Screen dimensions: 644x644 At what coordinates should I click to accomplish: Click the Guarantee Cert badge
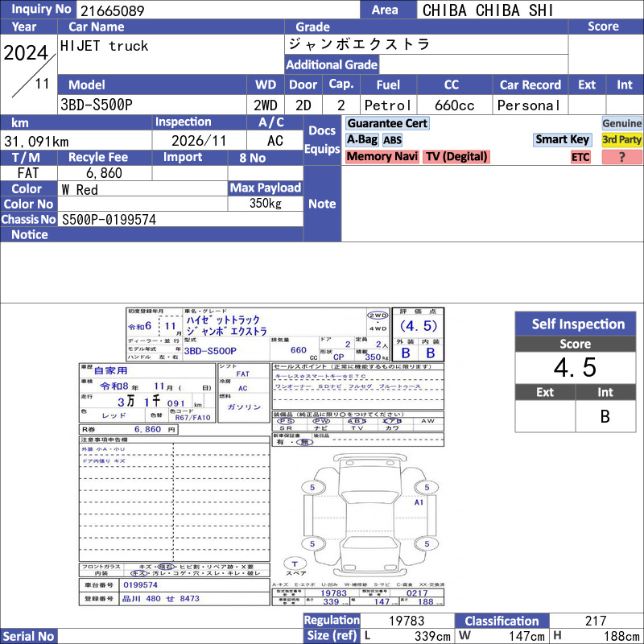(387, 123)
